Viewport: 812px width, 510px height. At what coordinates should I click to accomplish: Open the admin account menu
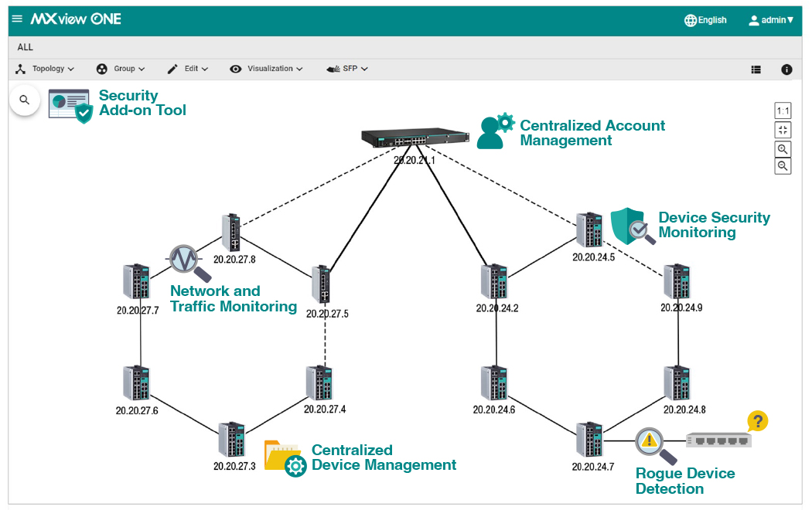click(x=771, y=20)
